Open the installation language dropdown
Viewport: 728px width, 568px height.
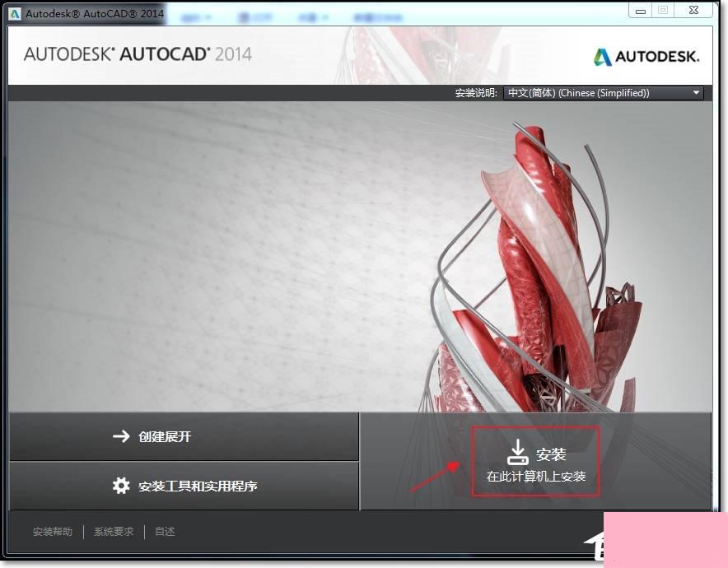click(603, 93)
